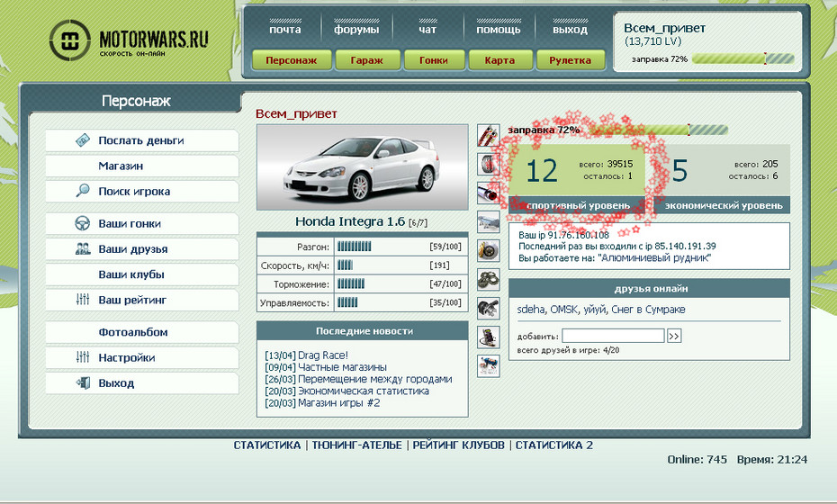Open Поиск игрока sidebar item

(x=142, y=191)
